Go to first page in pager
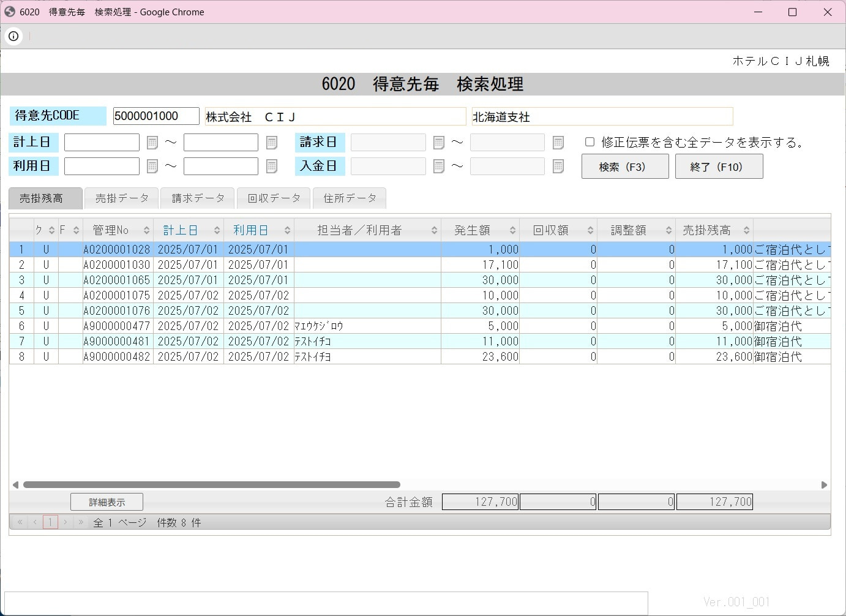846x616 pixels. point(20,522)
